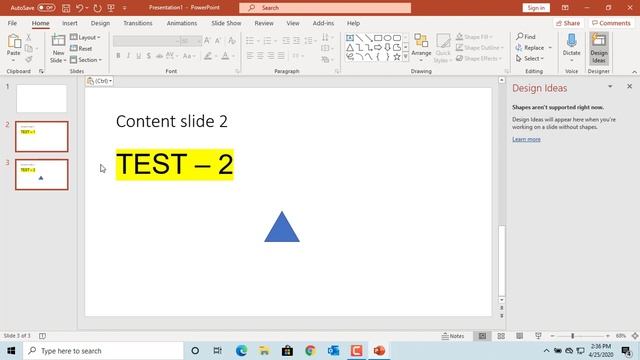Adjust the zoom slider handle
This screenshot has height=360, width=640.
tap(573, 336)
